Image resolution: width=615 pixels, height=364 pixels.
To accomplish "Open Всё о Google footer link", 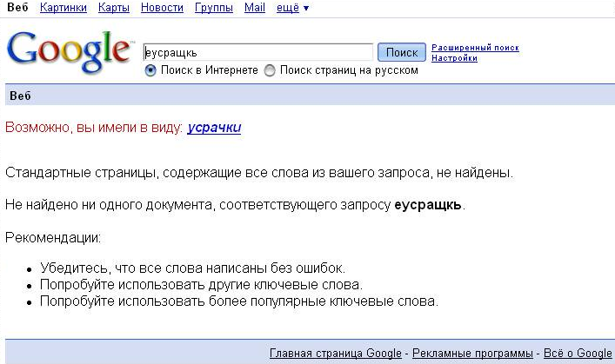I will (578, 353).
